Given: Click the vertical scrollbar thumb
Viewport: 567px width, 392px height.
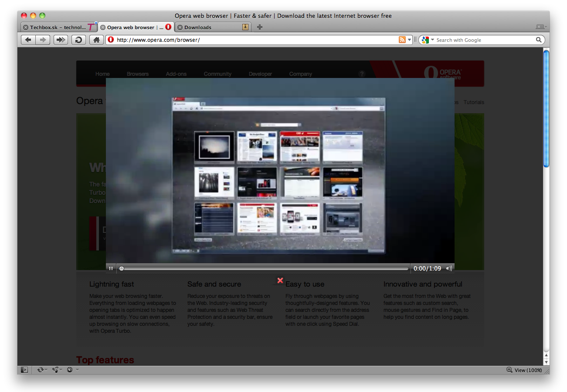Looking at the screenshot, I should click(546, 108).
